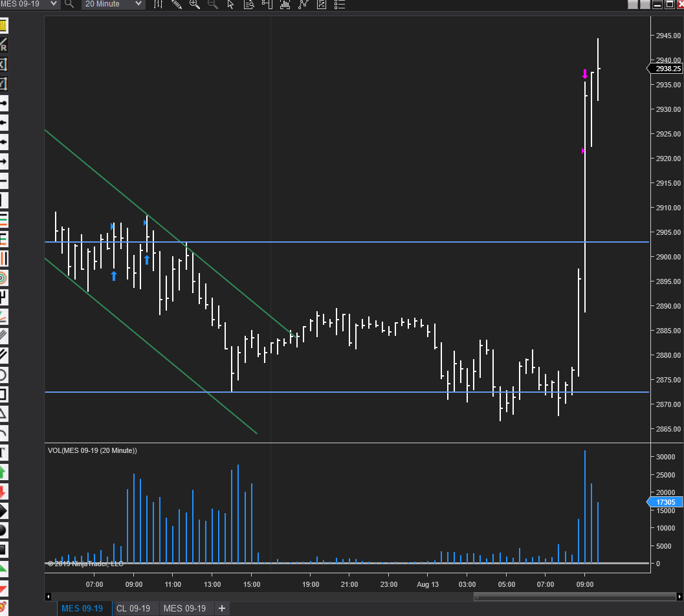Click the Aug 13 time axis label
Viewport: 684px width, 616px height.
428,584
